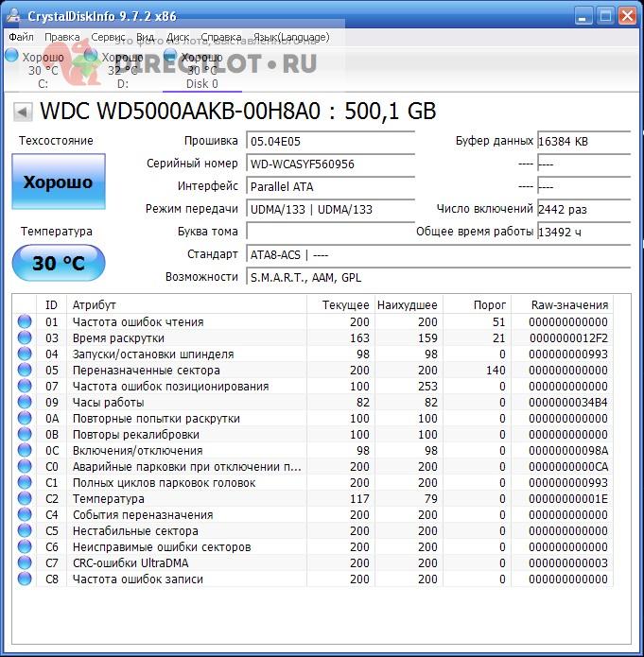This screenshot has height=657, width=644.
Task: Click status orb for Нестабильные сектора
Action: point(25,531)
